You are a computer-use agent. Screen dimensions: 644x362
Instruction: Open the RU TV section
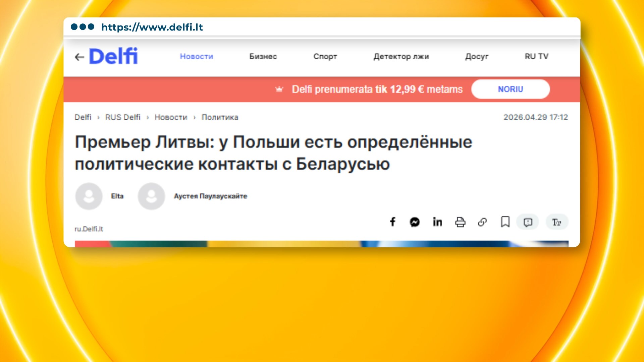coord(537,56)
